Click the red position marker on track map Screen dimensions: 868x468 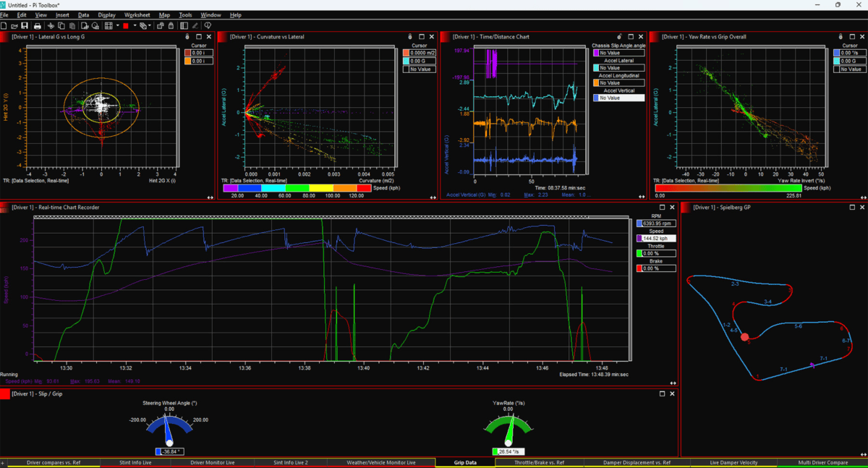(x=744, y=337)
